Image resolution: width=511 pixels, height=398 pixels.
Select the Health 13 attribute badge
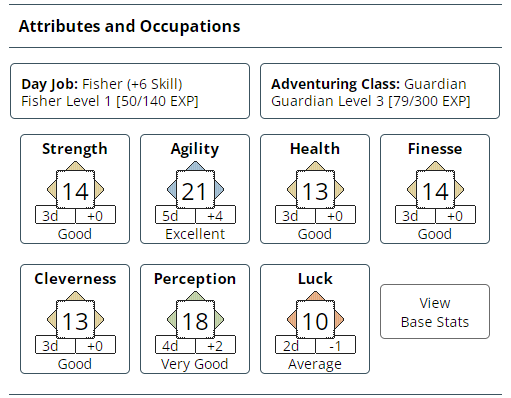(x=315, y=189)
